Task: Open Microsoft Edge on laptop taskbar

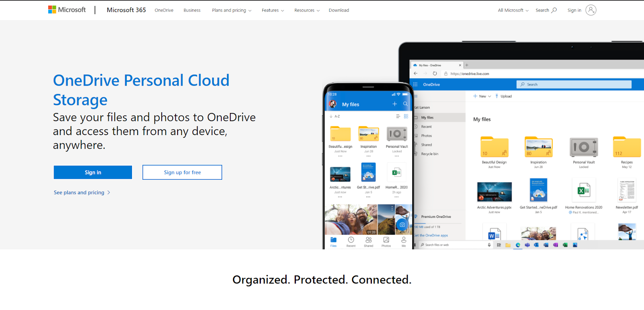Action: 518,245
